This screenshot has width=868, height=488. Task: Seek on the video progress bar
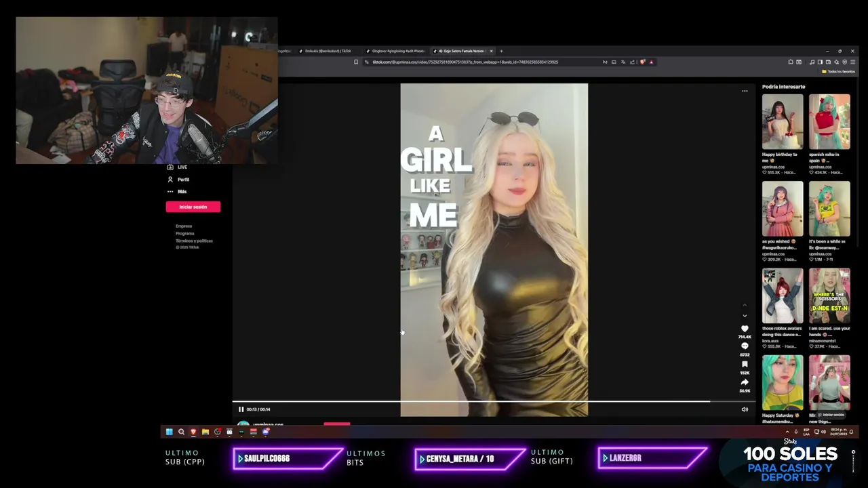(494, 402)
